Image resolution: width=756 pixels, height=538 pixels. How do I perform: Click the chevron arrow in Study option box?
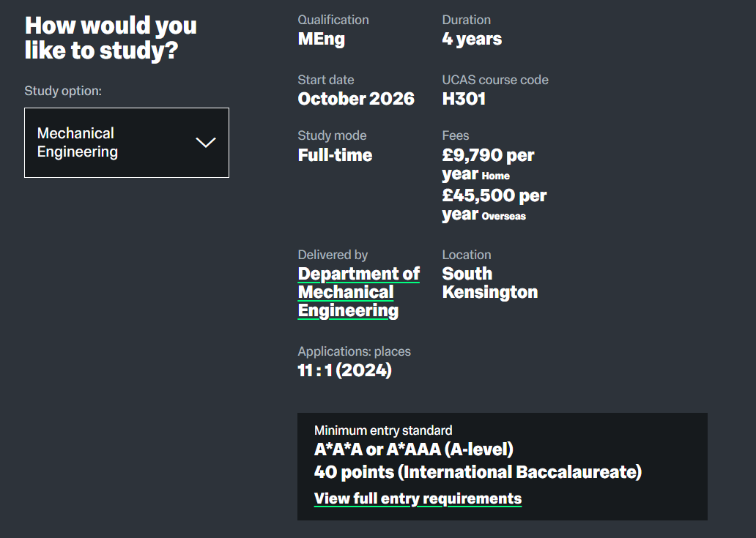(x=205, y=143)
